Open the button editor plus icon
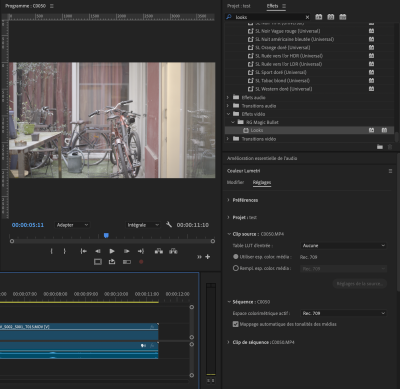 click(x=208, y=257)
